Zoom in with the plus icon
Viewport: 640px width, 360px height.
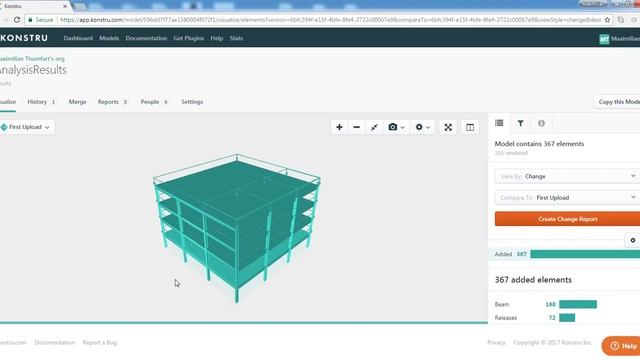[x=339, y=127]
